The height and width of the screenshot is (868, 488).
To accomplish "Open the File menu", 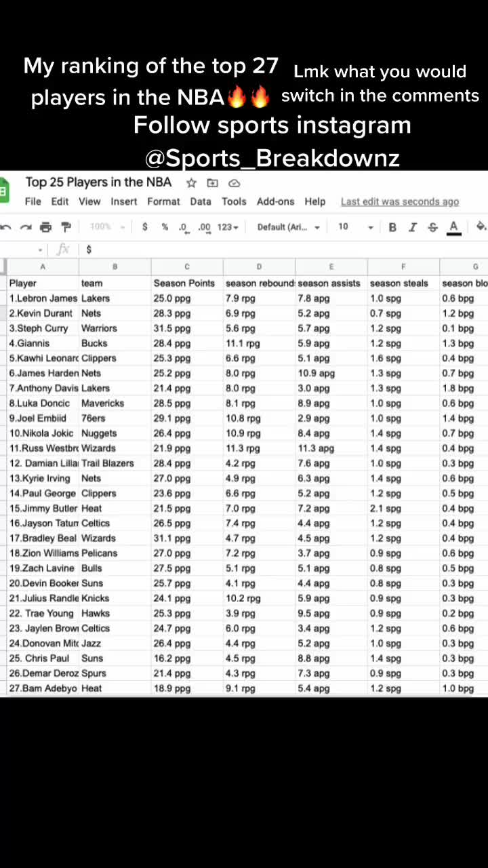I will [33, 201].
